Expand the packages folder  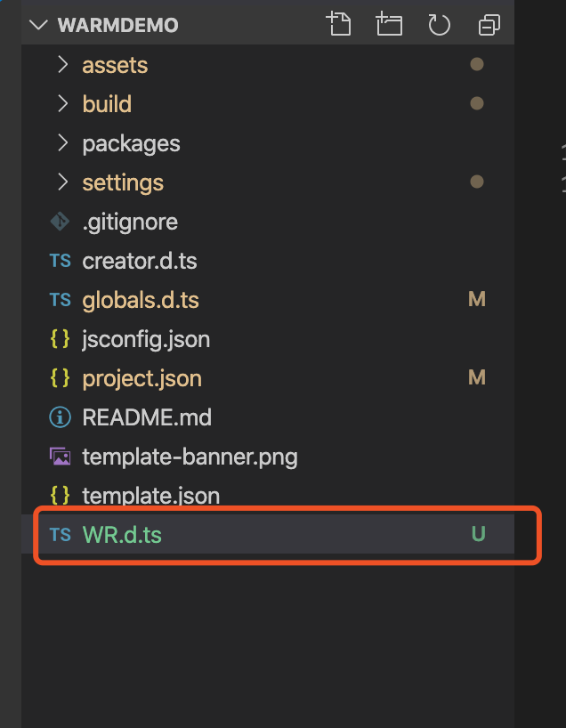pos(62,143)
